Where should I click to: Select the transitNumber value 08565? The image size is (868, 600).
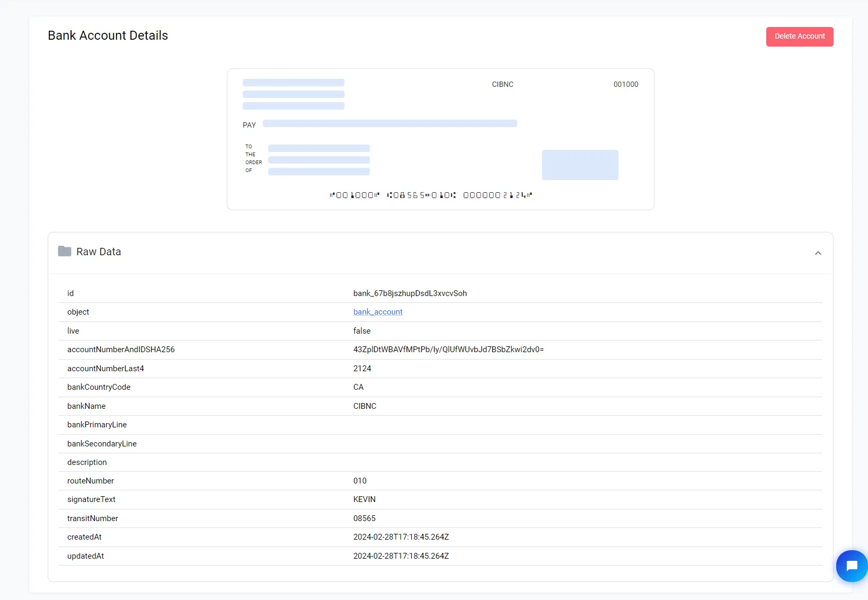point(364,518)
